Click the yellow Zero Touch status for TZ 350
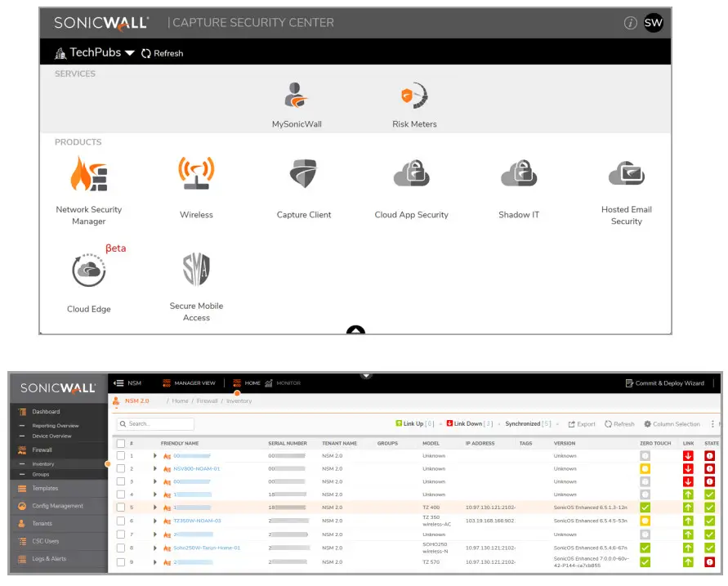728x586 pixels. pos(646,520)
